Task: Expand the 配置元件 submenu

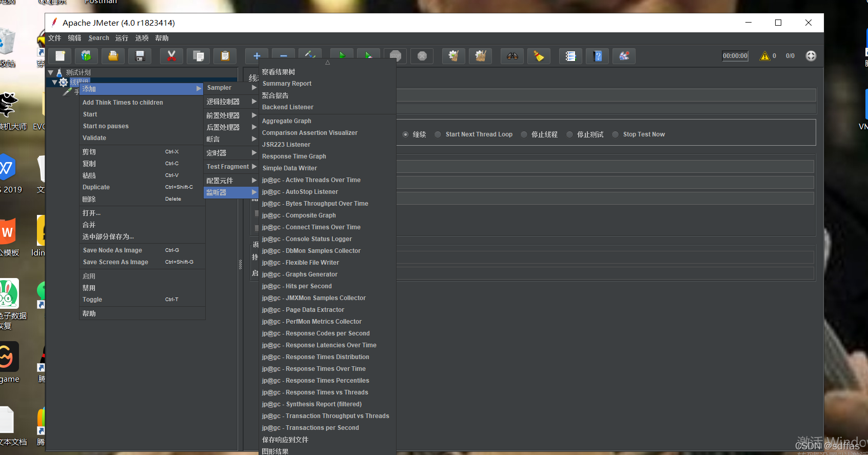Action: [x=231, y=181]
